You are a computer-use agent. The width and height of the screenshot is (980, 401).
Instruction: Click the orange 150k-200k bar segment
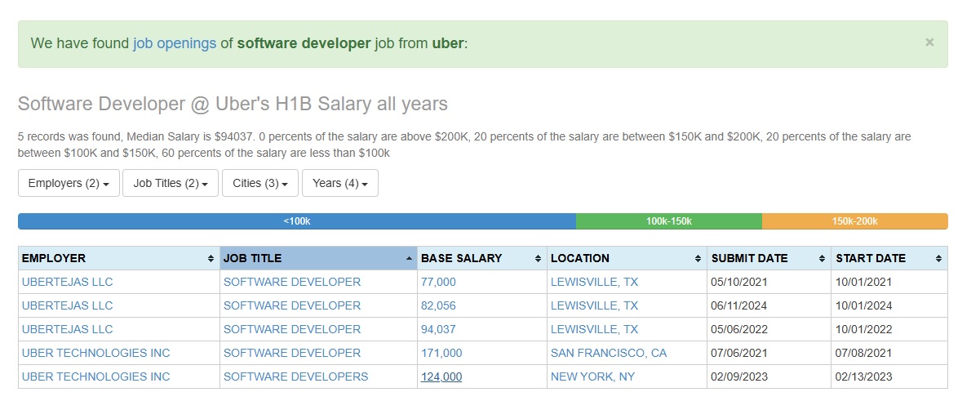(x=855, y=221)
